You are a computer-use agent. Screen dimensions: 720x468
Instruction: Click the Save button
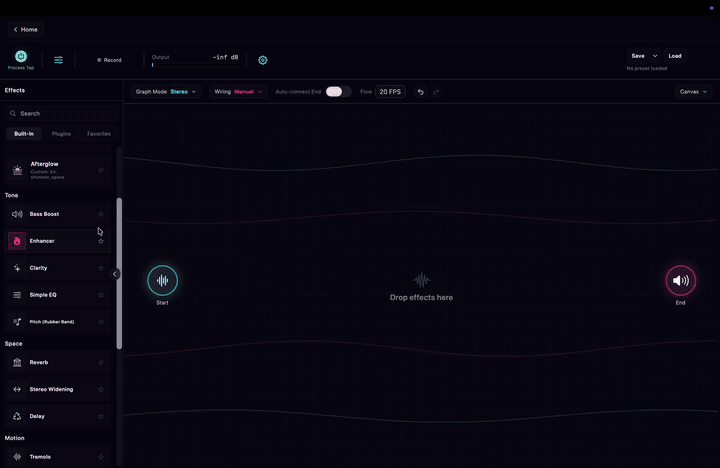(638, 56)
